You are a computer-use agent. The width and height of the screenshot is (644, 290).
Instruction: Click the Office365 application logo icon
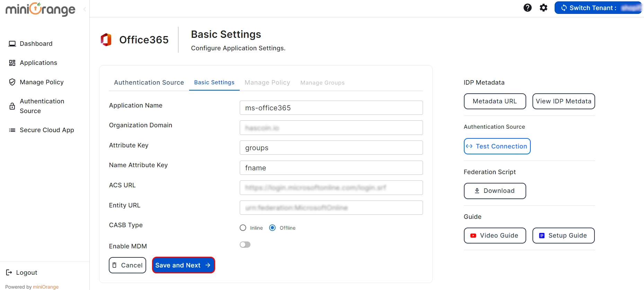tap(106, 40)
